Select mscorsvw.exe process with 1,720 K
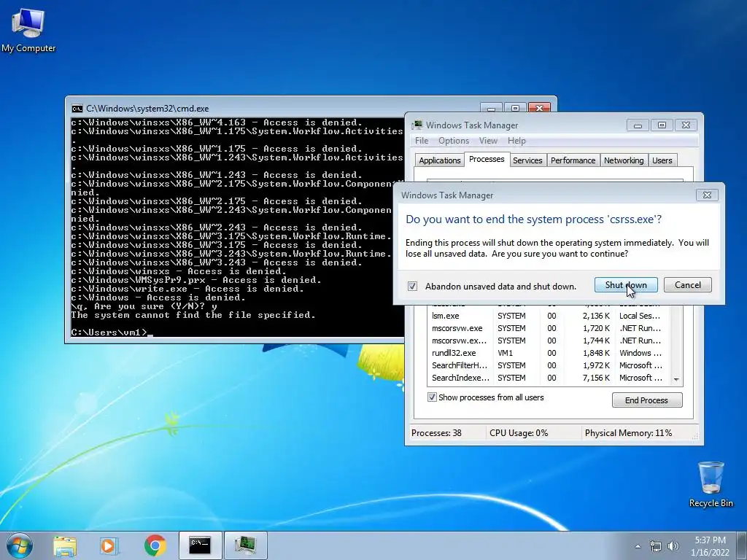The width and height of the screenshot is (747, 560). pos(550,328)
